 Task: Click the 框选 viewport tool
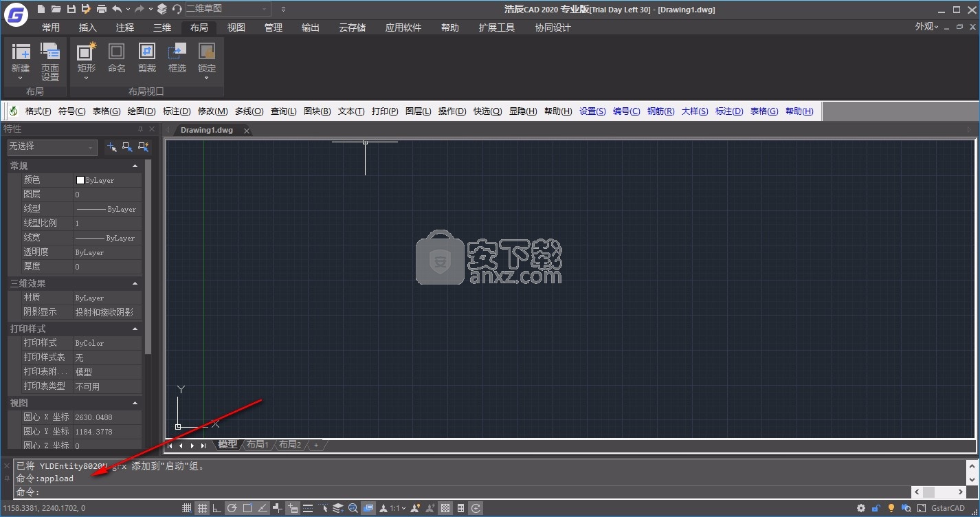click(x=177, y=58)
